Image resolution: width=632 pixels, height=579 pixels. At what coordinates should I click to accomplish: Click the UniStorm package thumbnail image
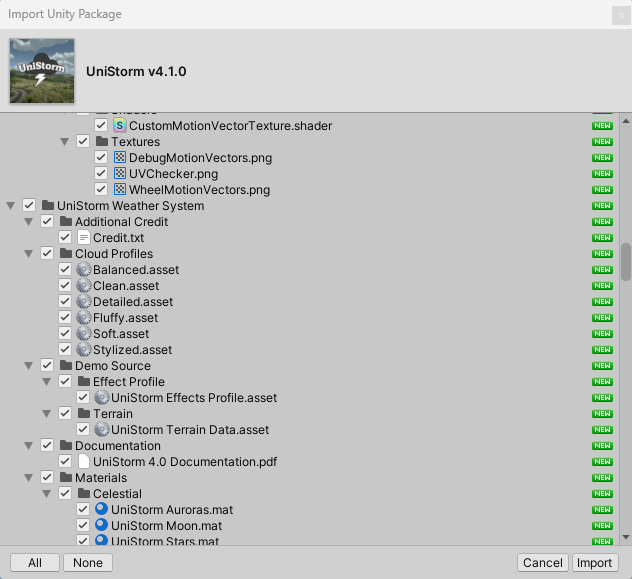(x=42, y=71)
